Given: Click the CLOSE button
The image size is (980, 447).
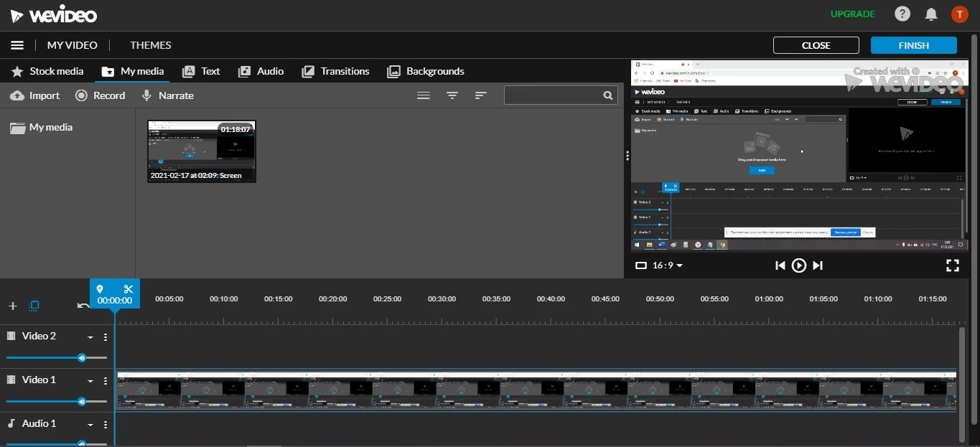Looking at the screenshot, I should click(816, 45).
